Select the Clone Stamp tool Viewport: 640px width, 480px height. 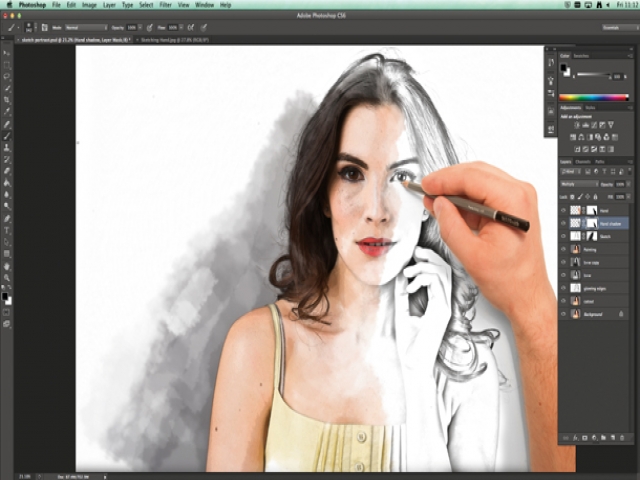pyautogui.click(x=7, y=148)
